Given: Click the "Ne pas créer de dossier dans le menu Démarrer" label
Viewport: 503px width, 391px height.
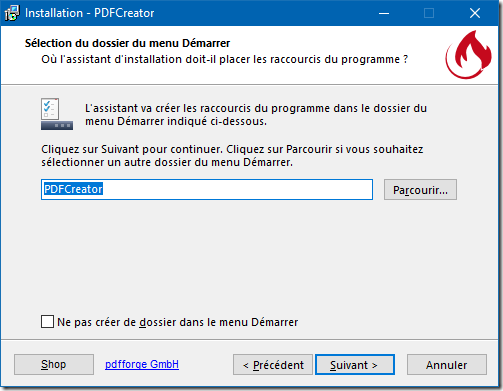Looking at the screenshot, I should 178,322.
